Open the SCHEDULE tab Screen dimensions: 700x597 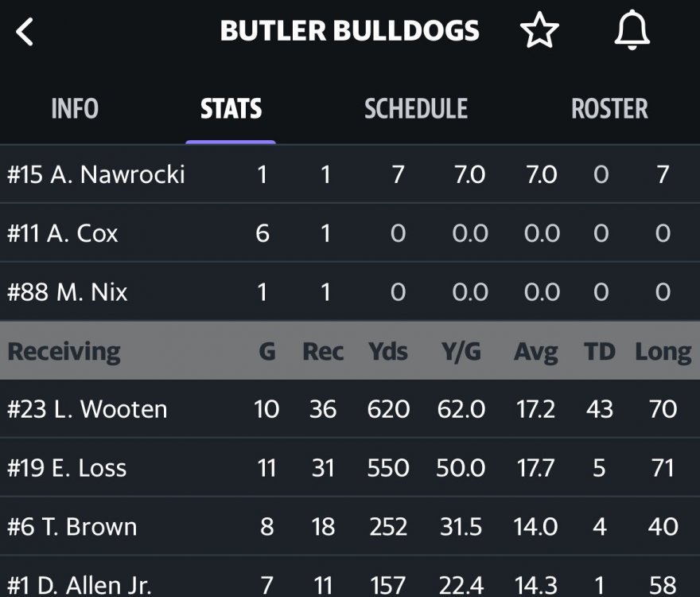(x=416, y=108)
